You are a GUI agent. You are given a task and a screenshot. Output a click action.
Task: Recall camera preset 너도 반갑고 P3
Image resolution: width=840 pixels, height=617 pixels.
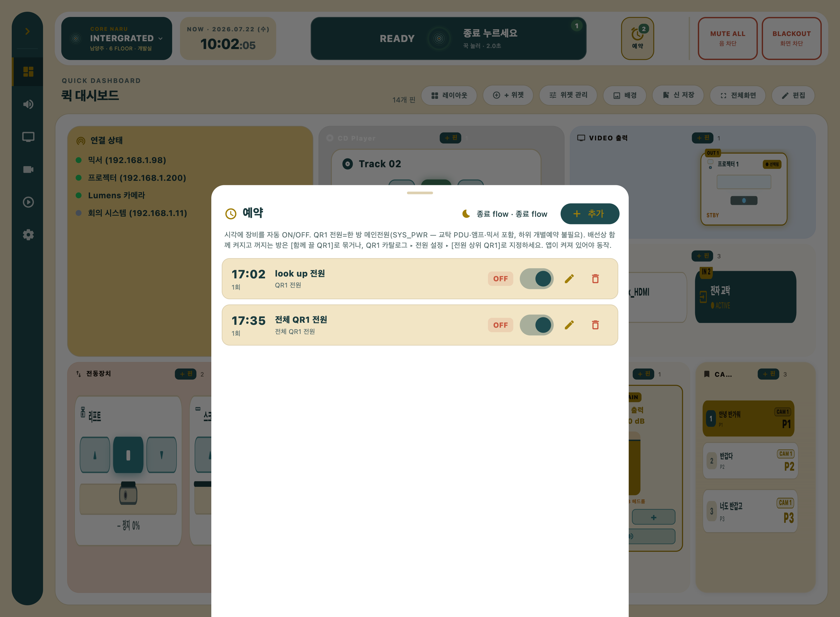750,511
